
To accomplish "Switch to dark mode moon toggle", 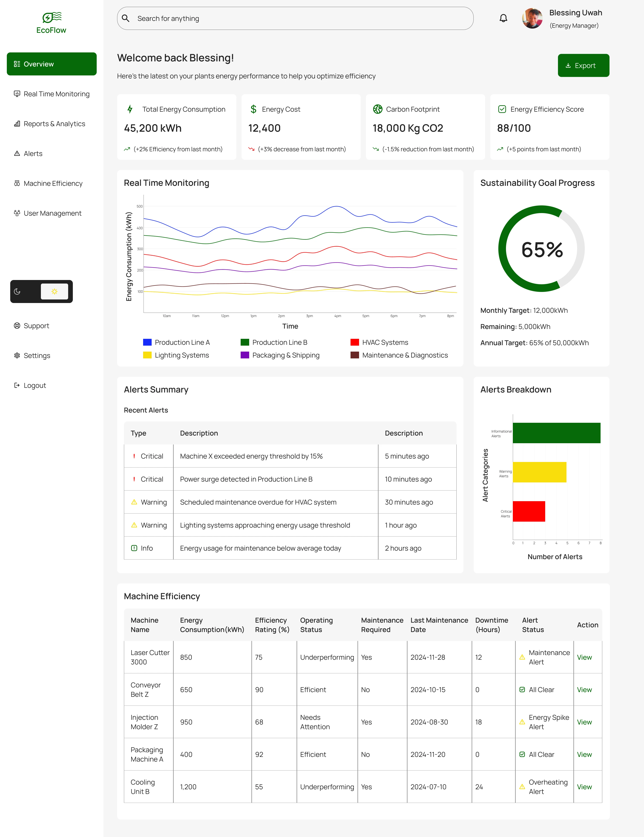I will [x=17, y=292].
